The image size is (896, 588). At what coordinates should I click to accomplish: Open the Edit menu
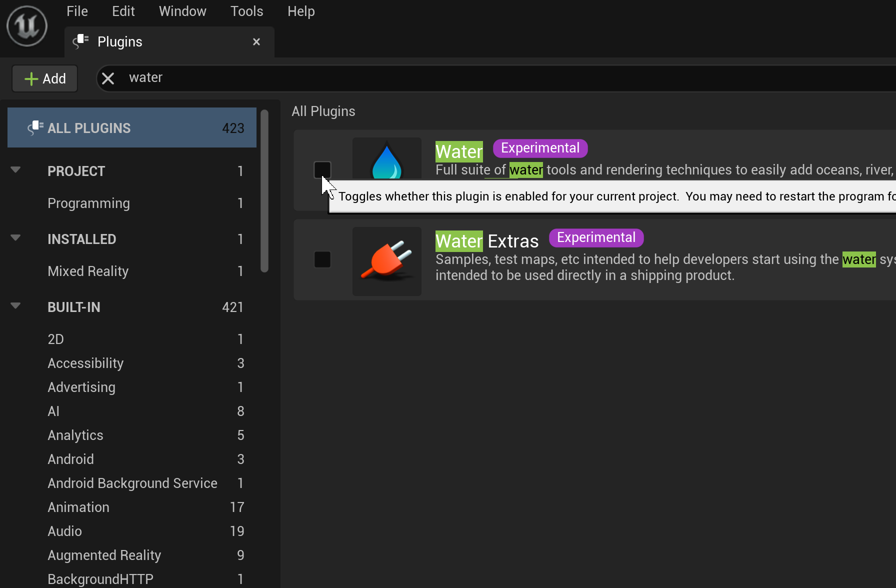point(123,11)
